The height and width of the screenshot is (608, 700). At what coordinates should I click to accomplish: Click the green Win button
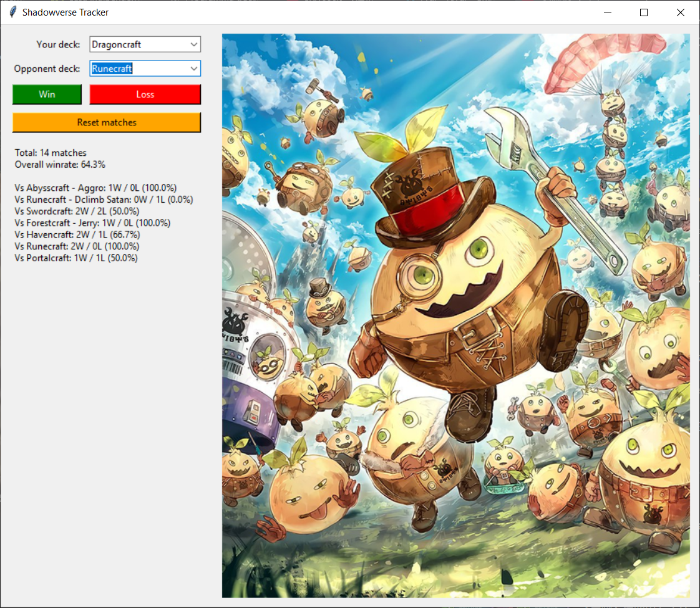[x=47, y=94]
